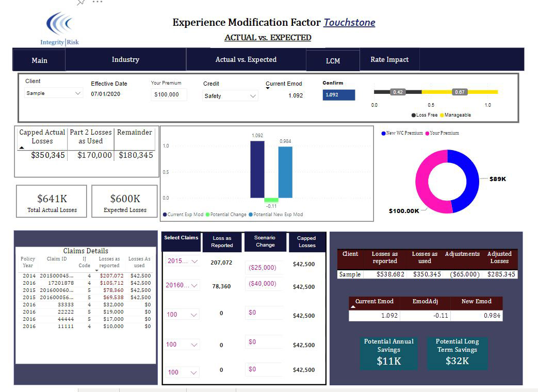Click the pin visual icon at top
This screenshot has height=392, width=538.
coord(81,3)
